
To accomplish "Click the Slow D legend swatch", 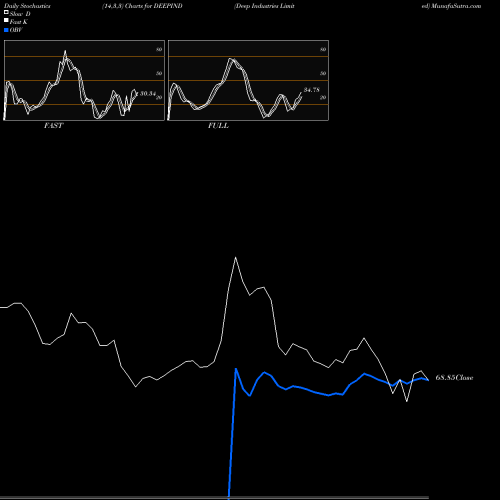I will [x=6, y=13].
